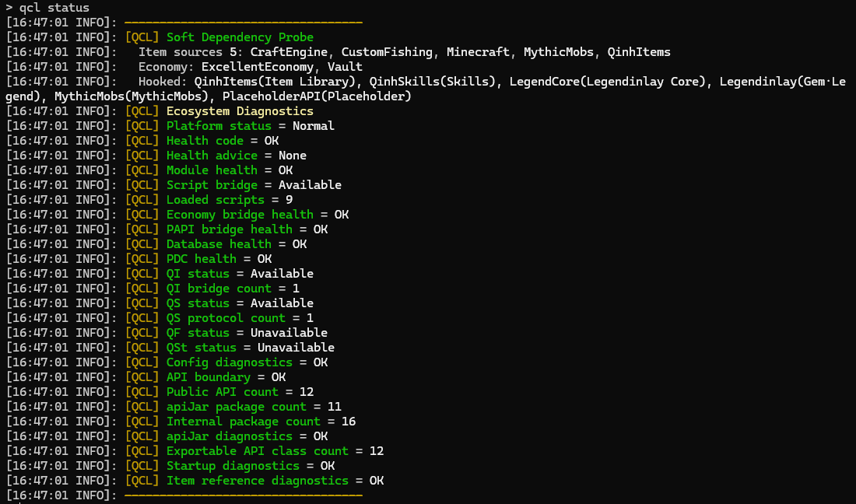Click 'QS protocol count = 1' line
The height and width of the screenshot is (504, 856).
pyautogui.click(x=240, y=317)
